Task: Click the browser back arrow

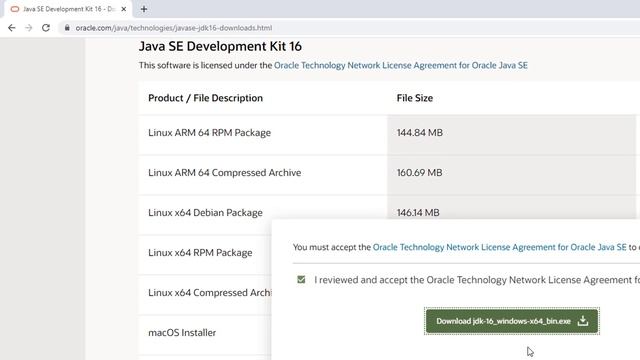Action: pyautogui.click(x=11, y=28)
